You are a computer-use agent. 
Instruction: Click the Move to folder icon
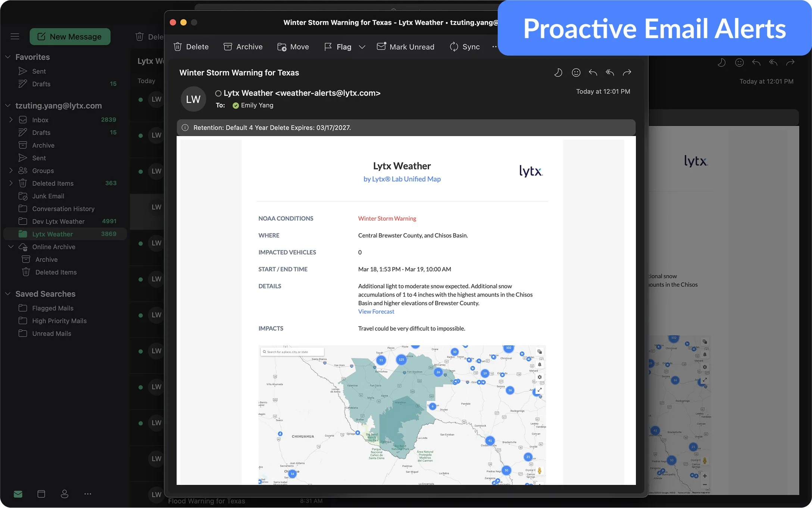(282, 47)
